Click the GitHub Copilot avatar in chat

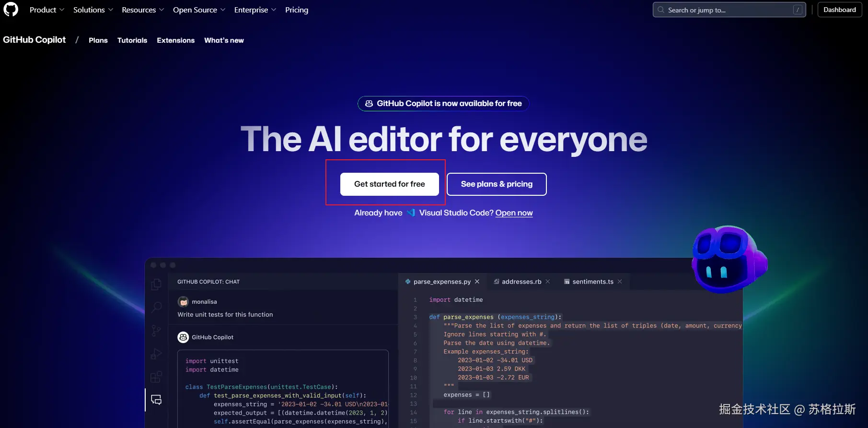(183, 337)
